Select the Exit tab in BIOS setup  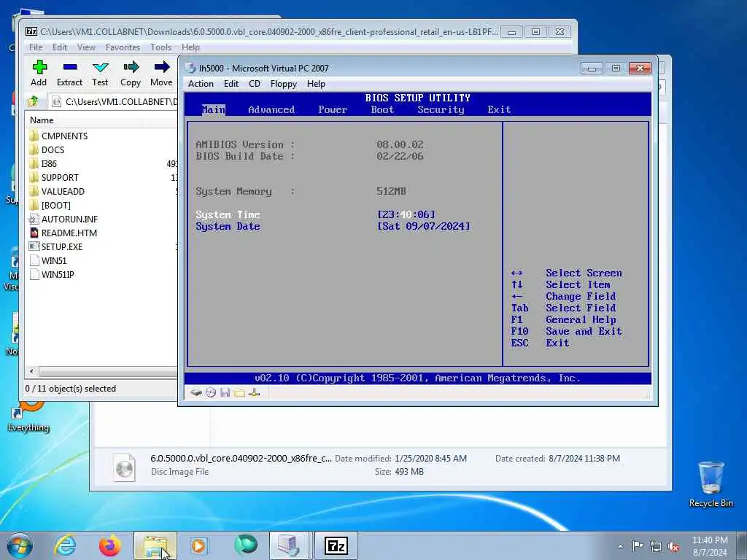499,109
